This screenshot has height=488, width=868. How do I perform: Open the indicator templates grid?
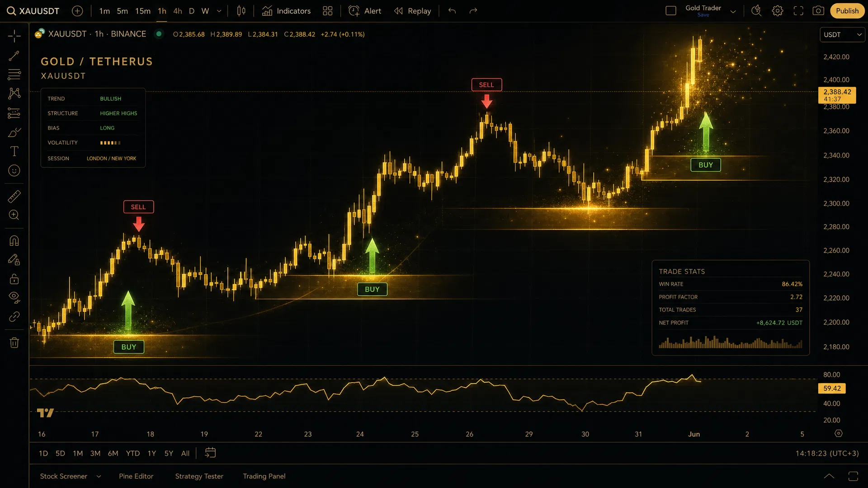click(328, 11)
